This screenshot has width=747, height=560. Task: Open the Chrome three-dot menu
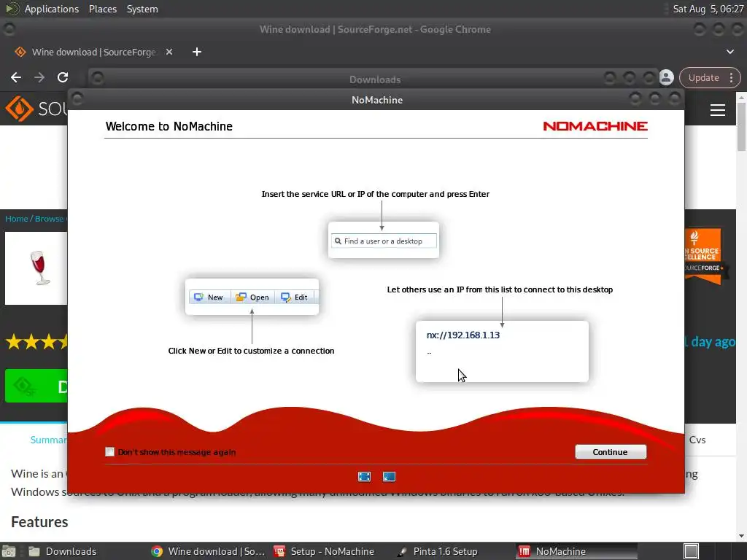click(732, 77)
